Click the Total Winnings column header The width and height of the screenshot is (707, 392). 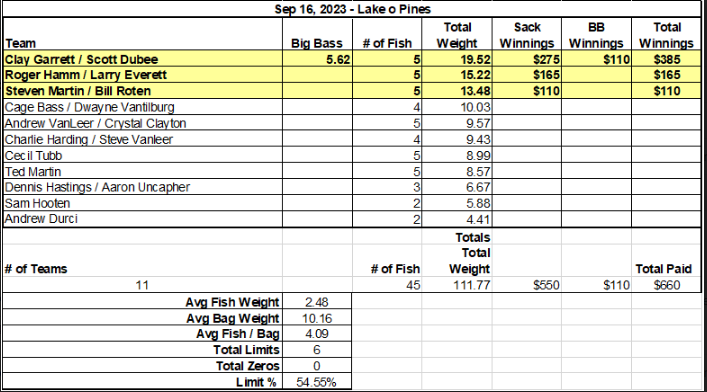point(666,34)
